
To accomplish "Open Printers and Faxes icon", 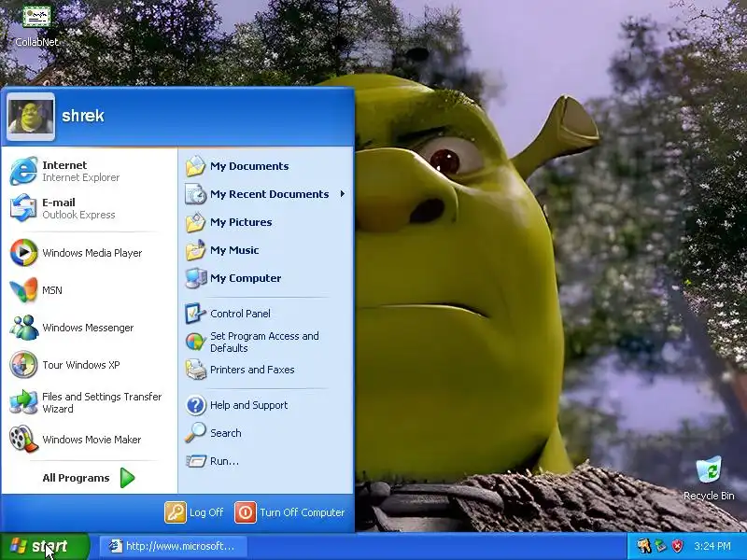I will (x=195, y=370).
